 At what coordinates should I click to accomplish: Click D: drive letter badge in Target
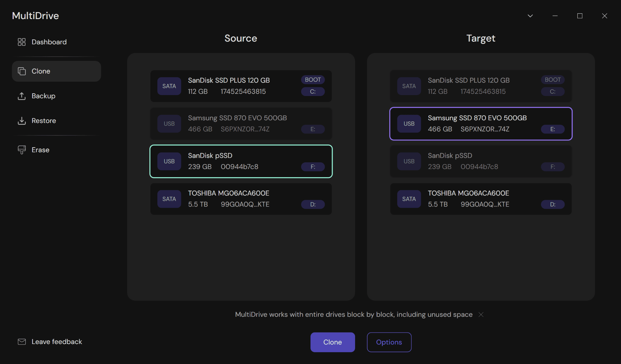click(x=553, y=204)
